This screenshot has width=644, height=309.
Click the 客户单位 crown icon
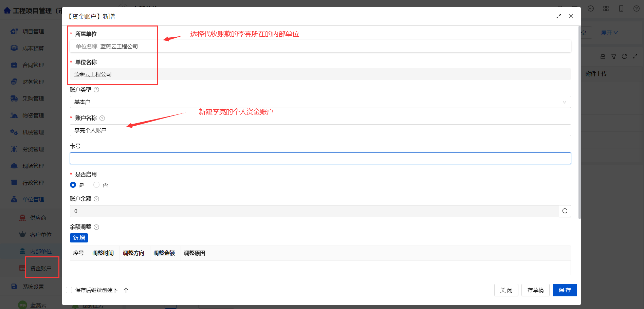click(x=22, y=234)
